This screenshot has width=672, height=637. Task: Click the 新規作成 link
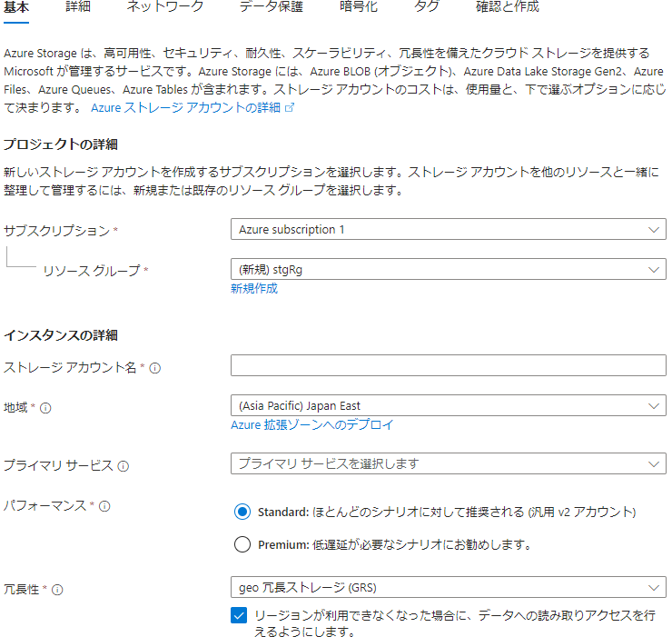(x=254, y=288)
